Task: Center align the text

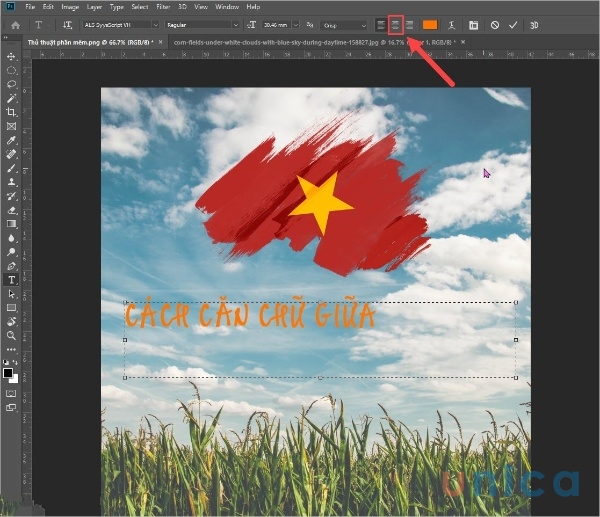Action: point(395,25)
